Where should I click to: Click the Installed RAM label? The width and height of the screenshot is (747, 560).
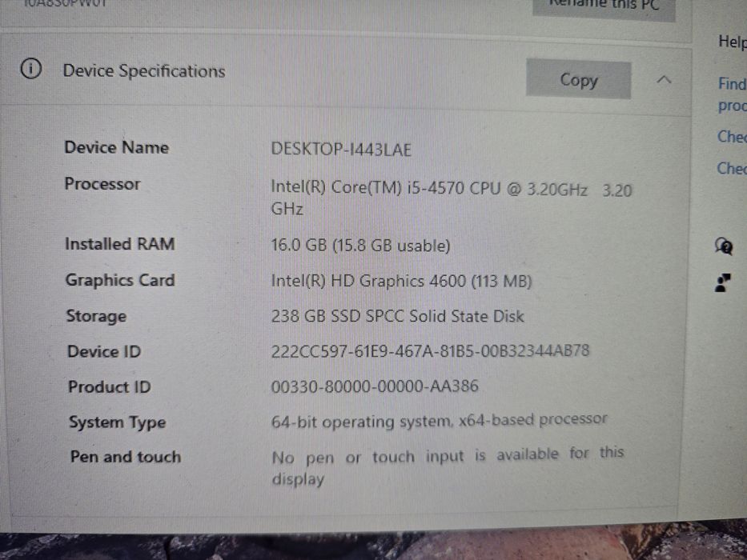119,244
